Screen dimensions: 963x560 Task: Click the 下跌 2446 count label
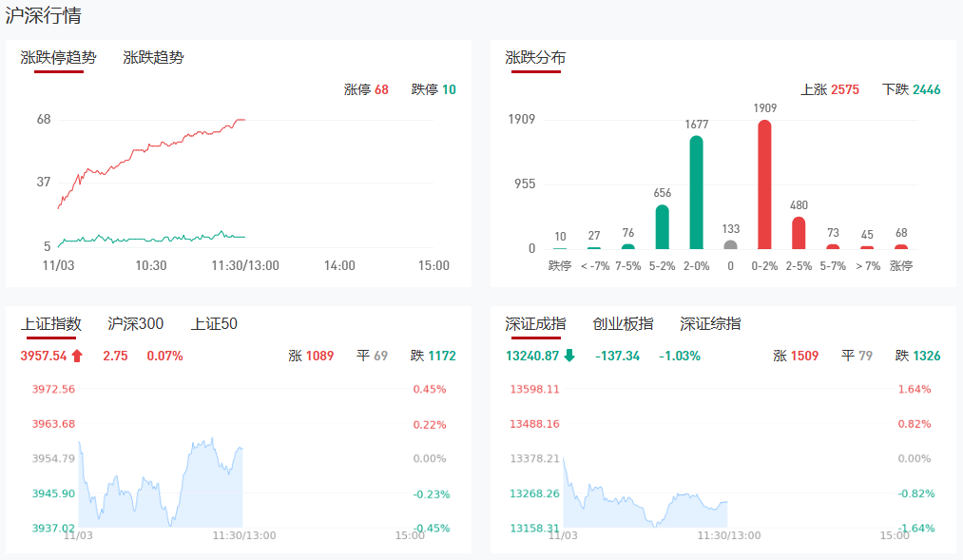(911, 90)
